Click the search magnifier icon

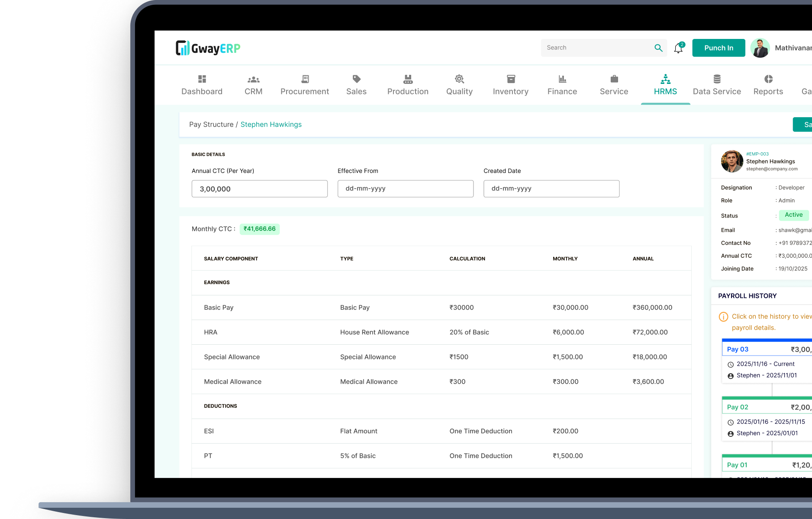point(658,48)
